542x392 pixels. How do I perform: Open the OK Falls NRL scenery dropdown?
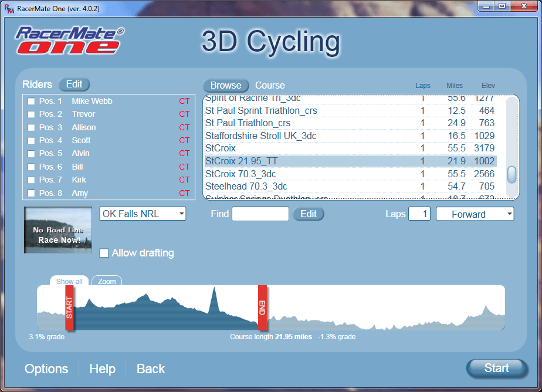(143, 214)
